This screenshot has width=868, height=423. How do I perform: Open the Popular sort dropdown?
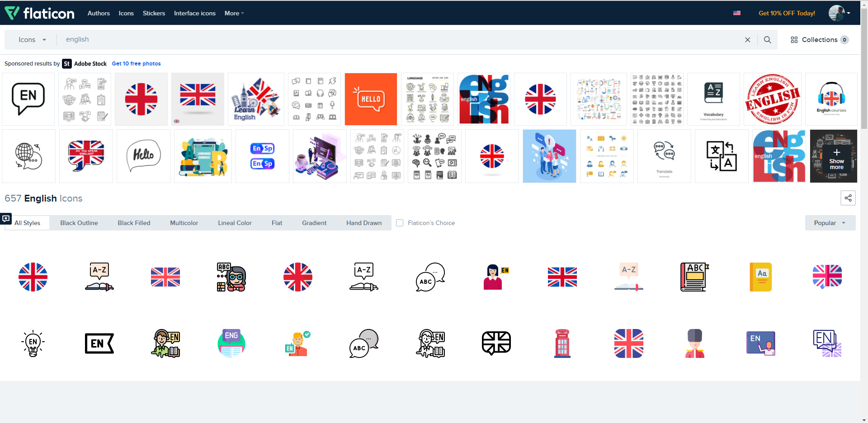tap(830, 223)
